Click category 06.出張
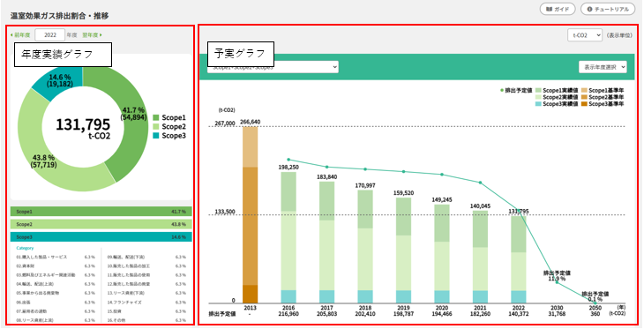The image size is (644, 329). (x=23, y=303)
